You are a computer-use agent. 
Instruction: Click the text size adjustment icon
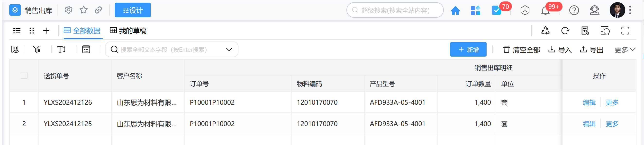62,49
